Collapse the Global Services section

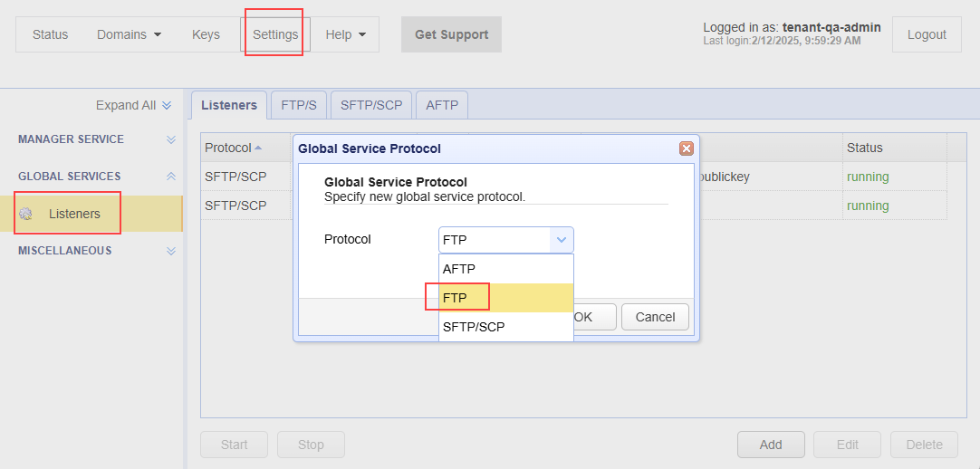click(x=171, y=177)
